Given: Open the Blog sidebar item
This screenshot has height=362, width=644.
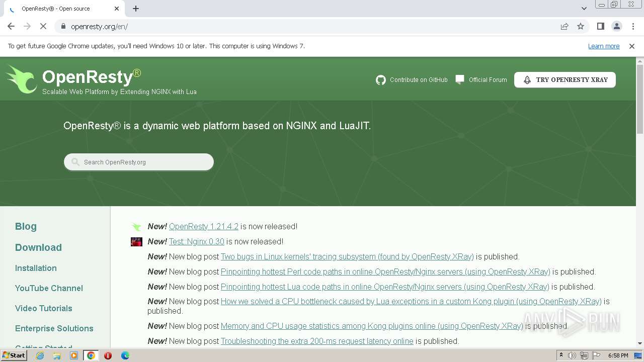Looking at the screenshot, I should [x=26, y=227].
